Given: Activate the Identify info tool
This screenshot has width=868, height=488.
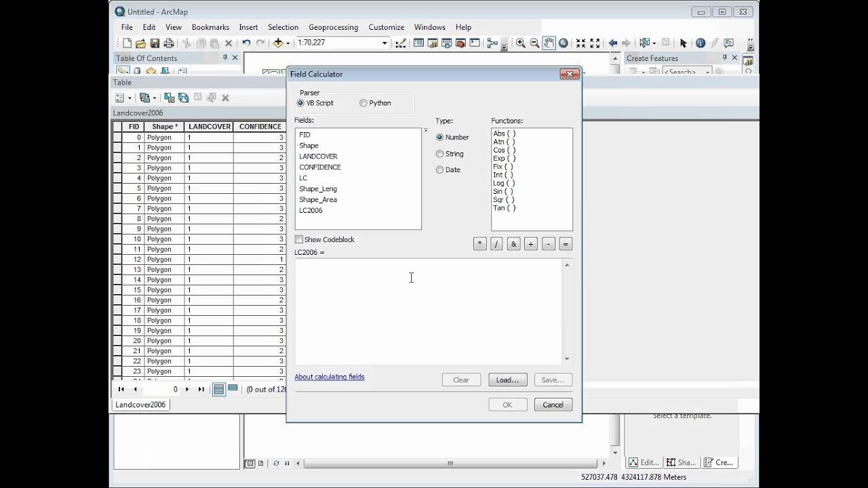Looking at the screenshot, I should coord(701,43).
